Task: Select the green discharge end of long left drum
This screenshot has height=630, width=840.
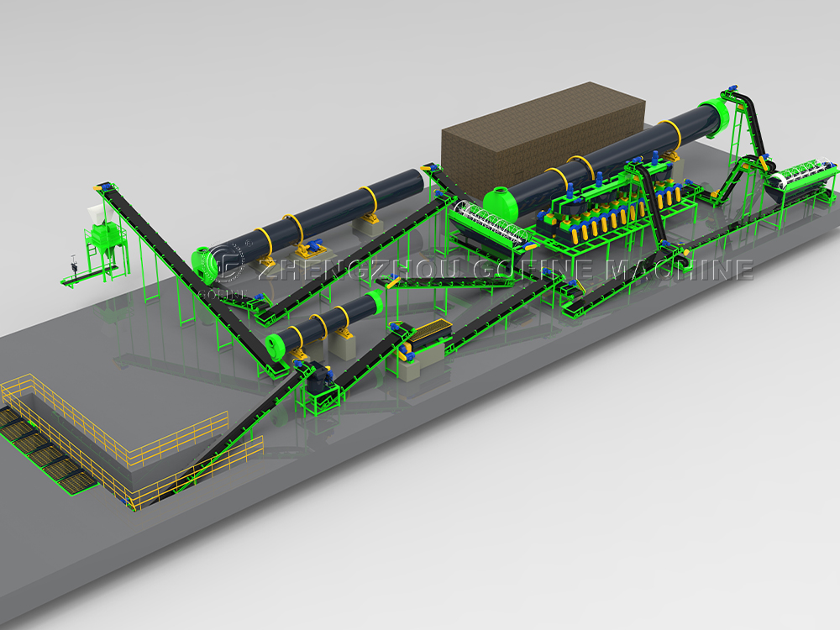Action: tap(204, 262)
